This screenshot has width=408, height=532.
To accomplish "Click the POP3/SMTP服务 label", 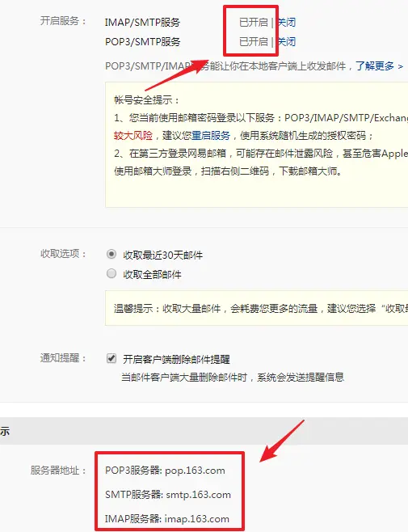I will pos(142,42).
